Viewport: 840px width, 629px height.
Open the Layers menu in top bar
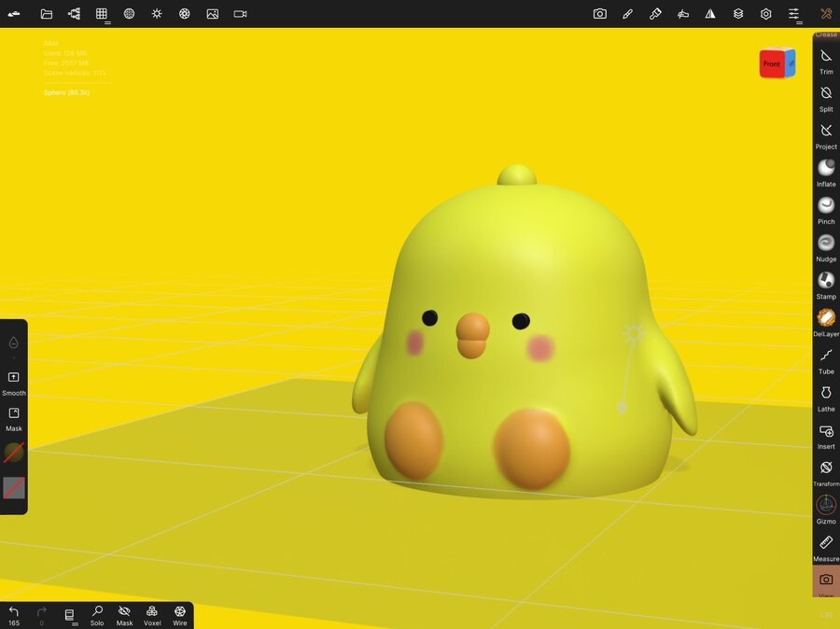pyautogui.click(x=738, y=14)
